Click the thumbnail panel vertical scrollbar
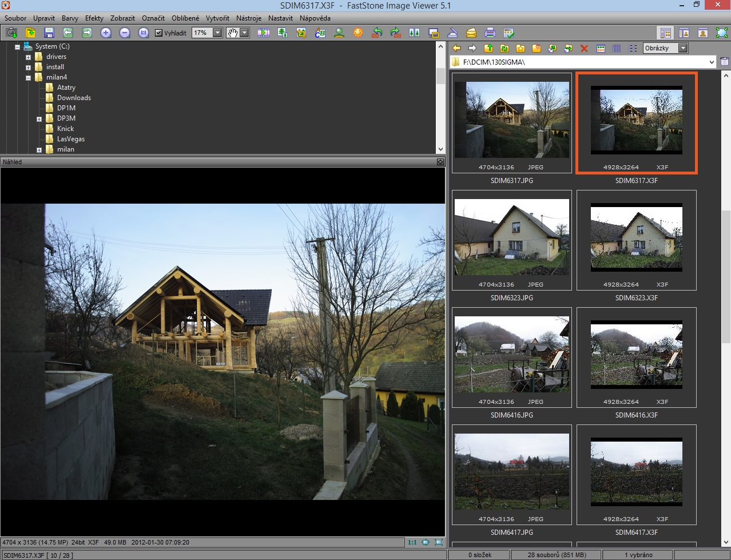 click(x=726, y=275)
